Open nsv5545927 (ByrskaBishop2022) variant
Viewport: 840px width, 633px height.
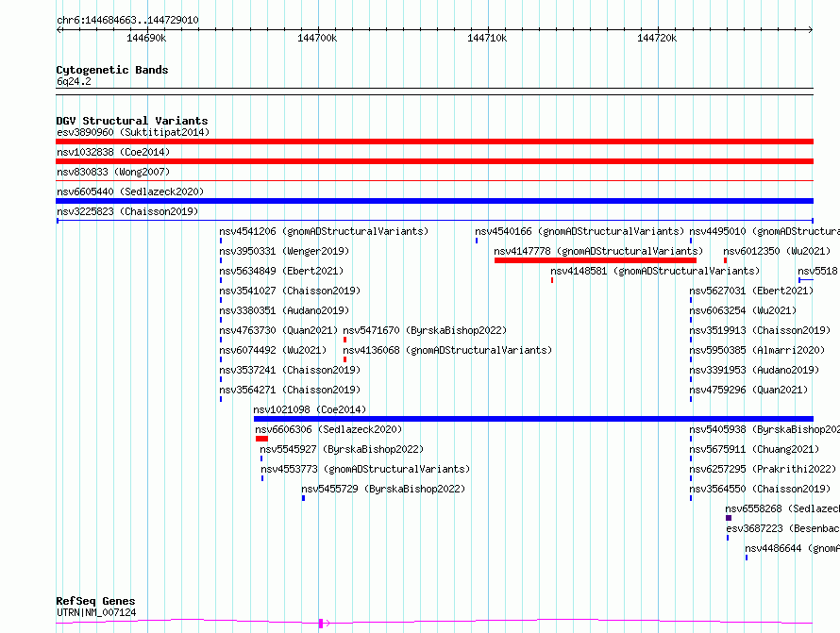[x=342, y=449]
